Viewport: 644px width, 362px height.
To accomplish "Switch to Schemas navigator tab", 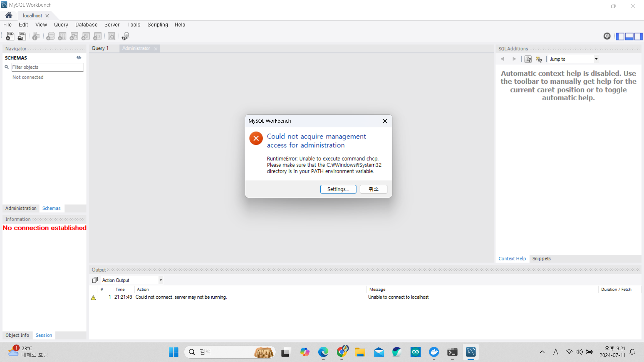I will tap(51, 208).
